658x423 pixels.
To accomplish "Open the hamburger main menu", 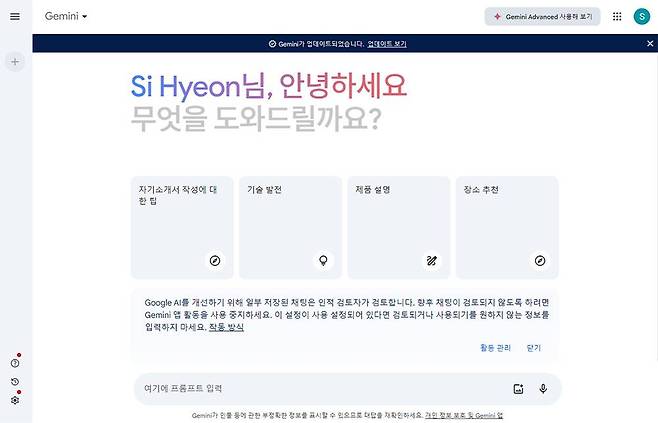I will coord(15,16).
